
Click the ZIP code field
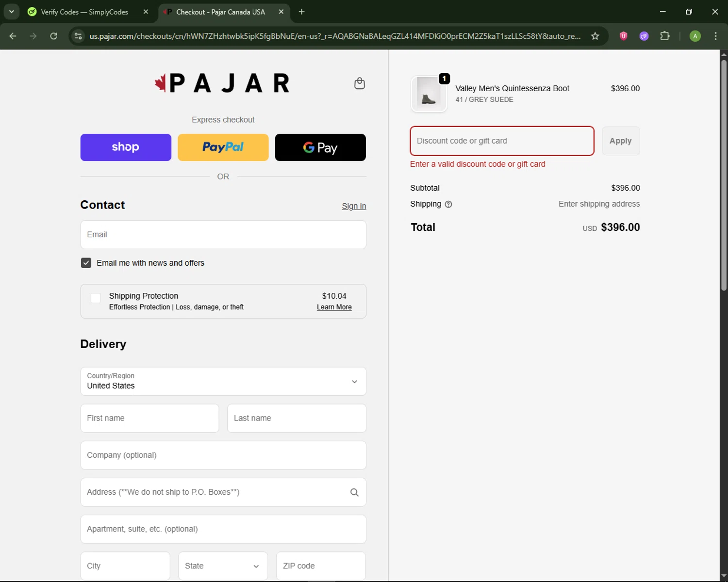point(321,566)
